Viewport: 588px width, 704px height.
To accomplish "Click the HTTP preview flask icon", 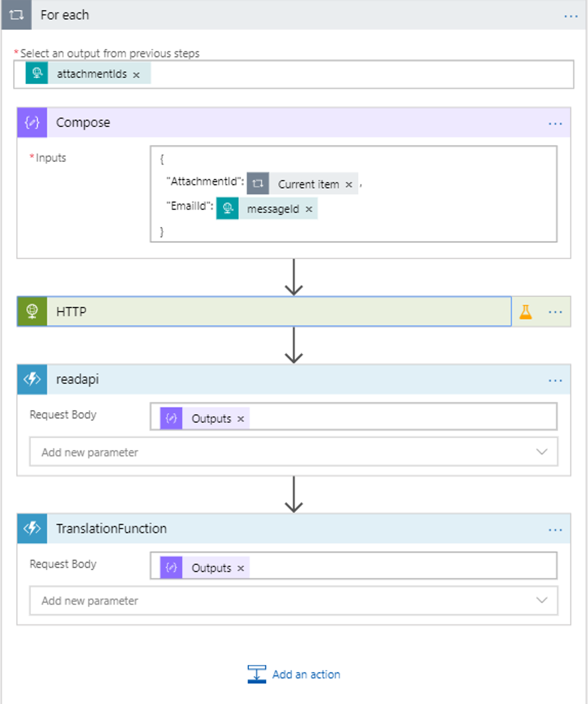I will coord(526,312).
